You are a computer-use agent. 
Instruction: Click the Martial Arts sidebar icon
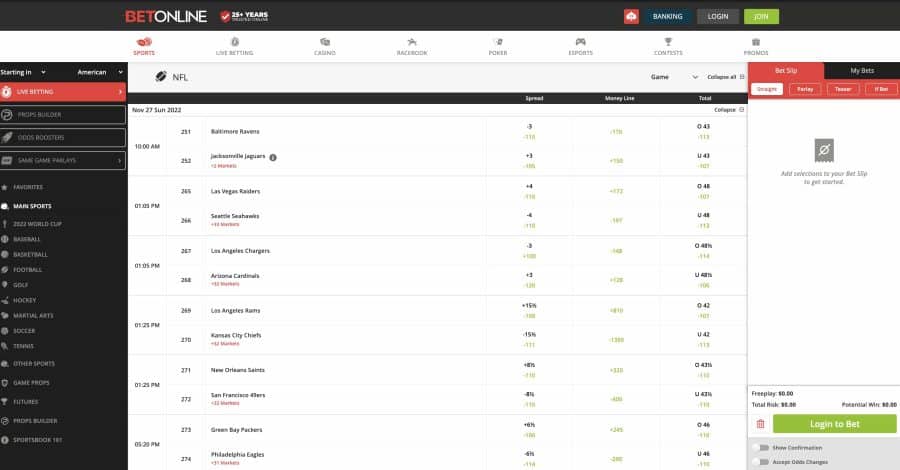[5, 316]
